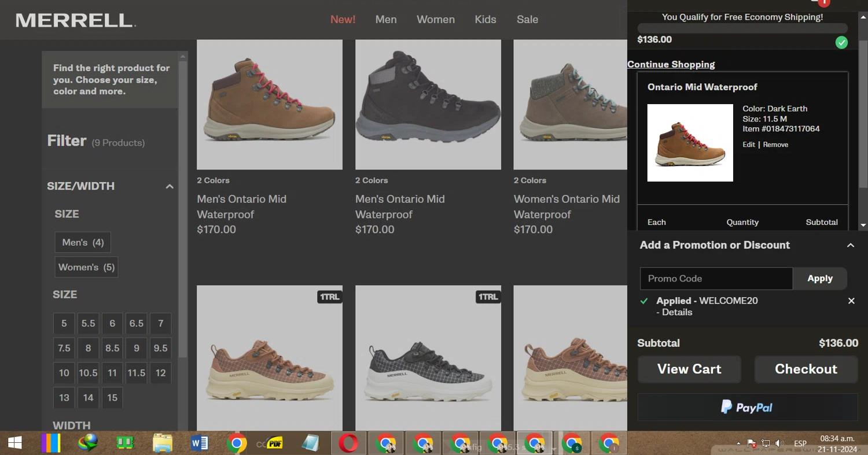
Task: Remove the applied WELCOME20 promo code
Action: [851, 301]
